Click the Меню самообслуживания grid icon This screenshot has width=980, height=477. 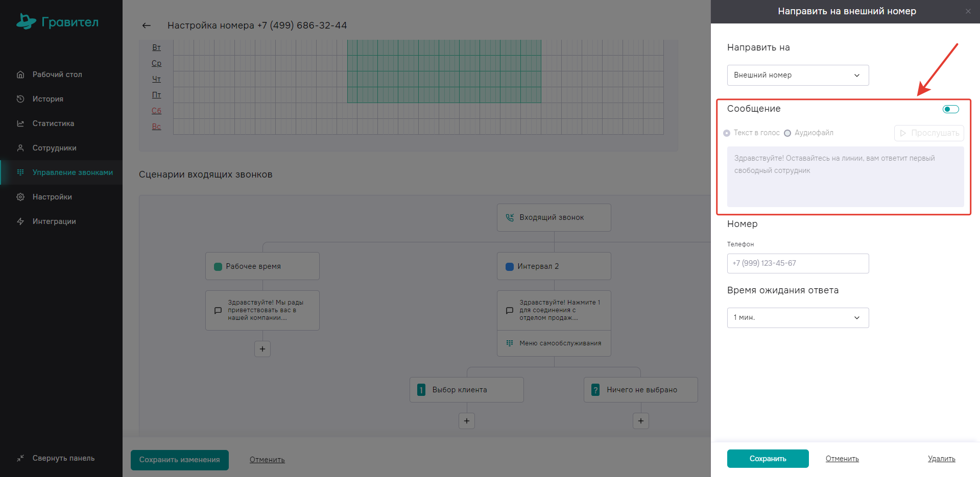tap(510, 343)
